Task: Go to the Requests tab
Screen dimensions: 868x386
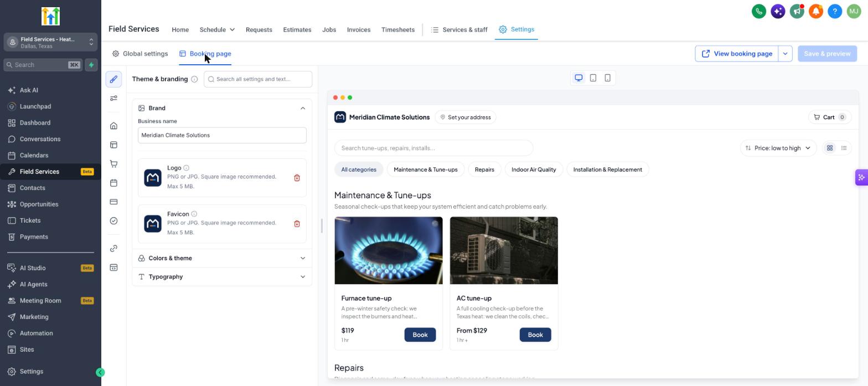Action: point(259,29)
